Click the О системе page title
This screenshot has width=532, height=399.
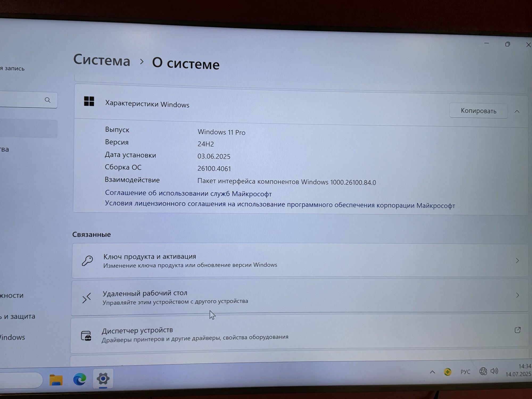[x=186, y=63]
